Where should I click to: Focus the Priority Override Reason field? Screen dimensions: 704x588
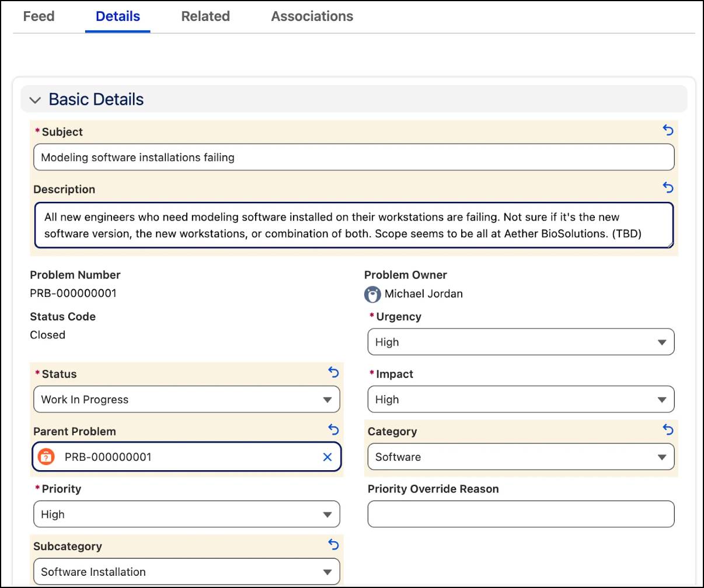coord(521,514)
